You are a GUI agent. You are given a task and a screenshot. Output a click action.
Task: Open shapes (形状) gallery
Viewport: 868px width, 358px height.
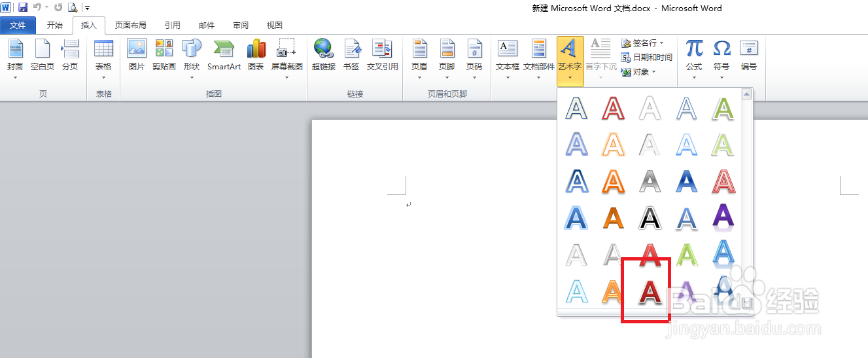click(192, 59)
